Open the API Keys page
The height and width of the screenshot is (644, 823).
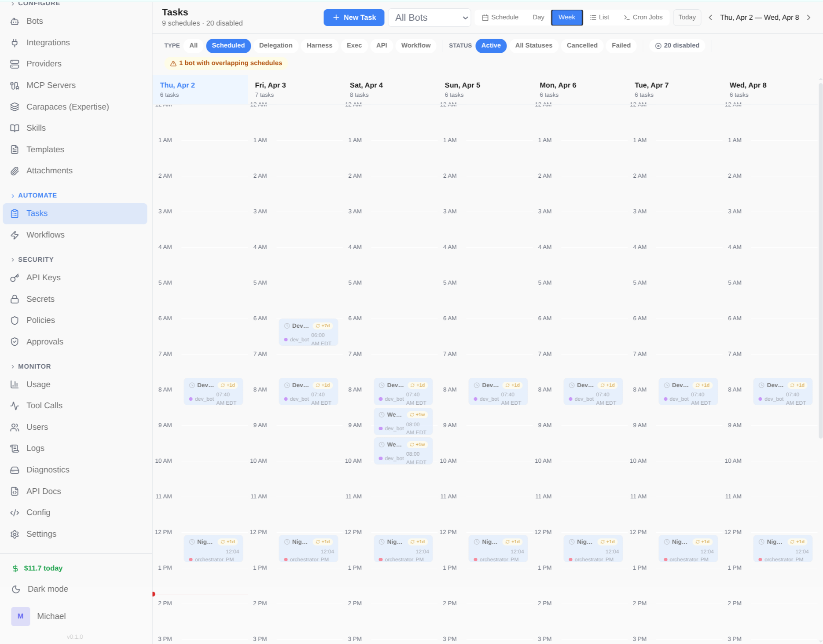pyautogui.click(x=43, y=278)
